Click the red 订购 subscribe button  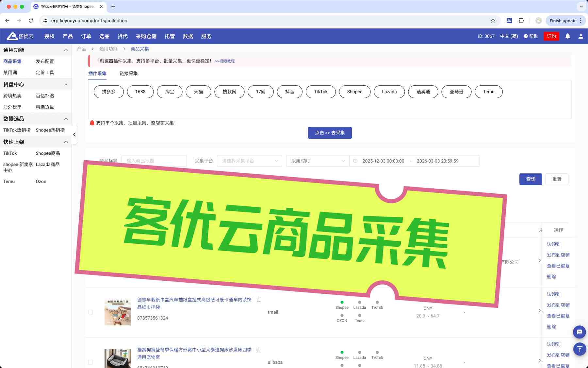pyautogui.click(x=551, y=36)
